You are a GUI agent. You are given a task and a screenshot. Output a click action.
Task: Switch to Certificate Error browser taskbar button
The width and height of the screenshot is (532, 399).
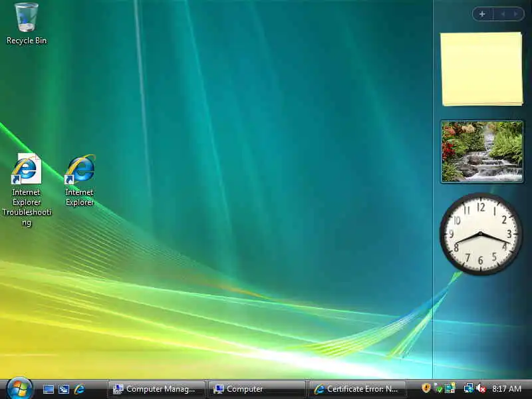tap(357, 389)
